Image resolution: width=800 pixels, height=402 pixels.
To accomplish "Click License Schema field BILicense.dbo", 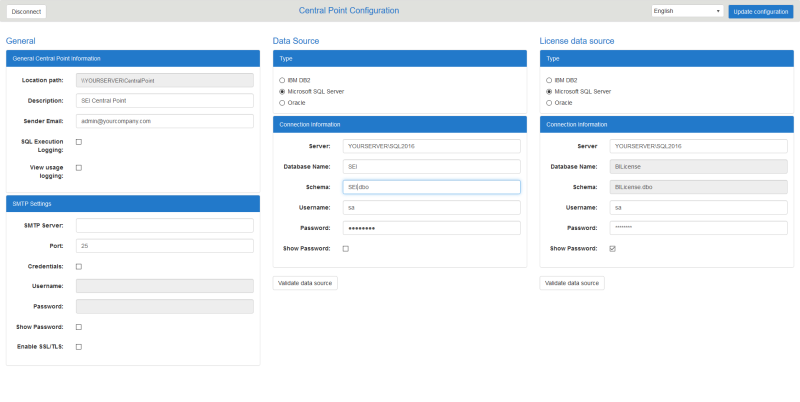I will (x=698, y=187).
